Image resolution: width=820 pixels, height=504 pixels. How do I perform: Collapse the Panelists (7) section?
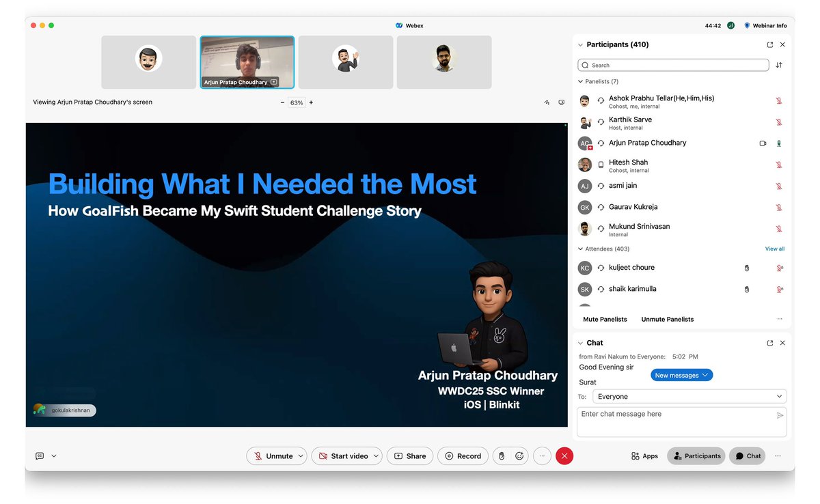pos(581,81)
